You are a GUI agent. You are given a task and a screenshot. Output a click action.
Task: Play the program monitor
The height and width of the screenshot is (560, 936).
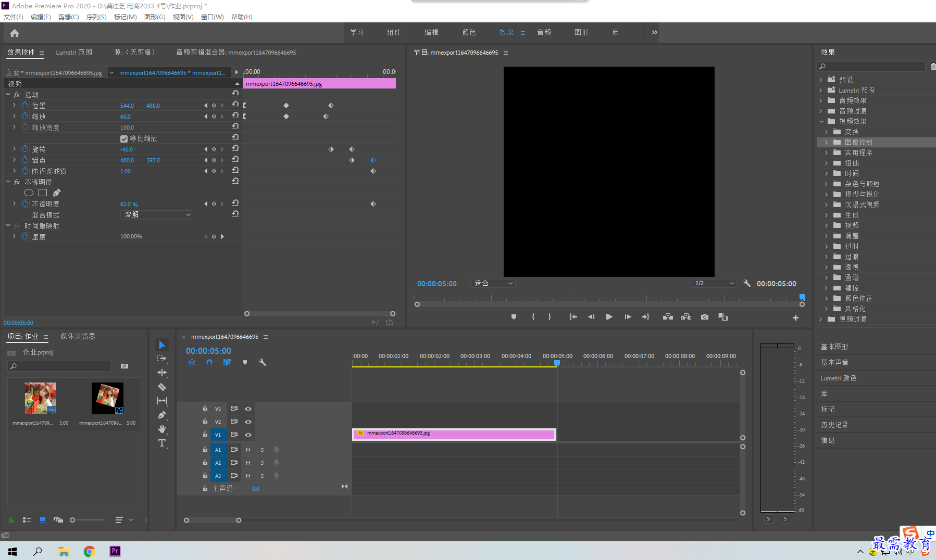[x=609, y=317]
